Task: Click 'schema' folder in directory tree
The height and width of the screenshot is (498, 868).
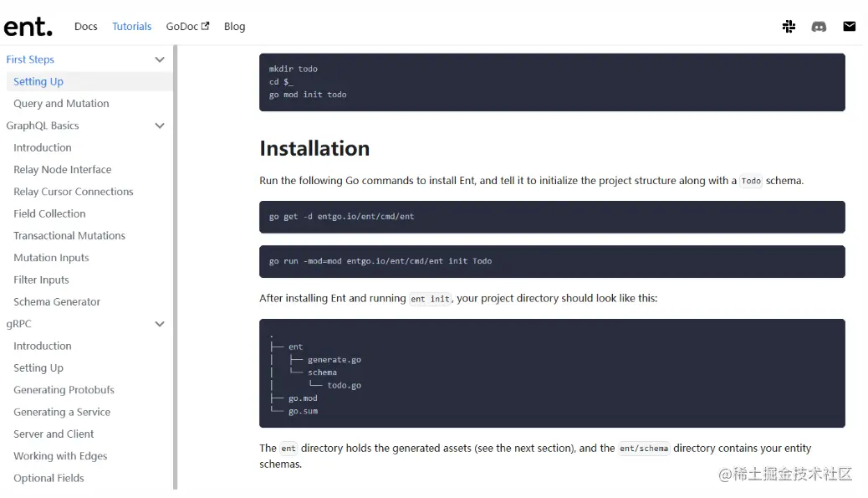Action: pos(322,372)
